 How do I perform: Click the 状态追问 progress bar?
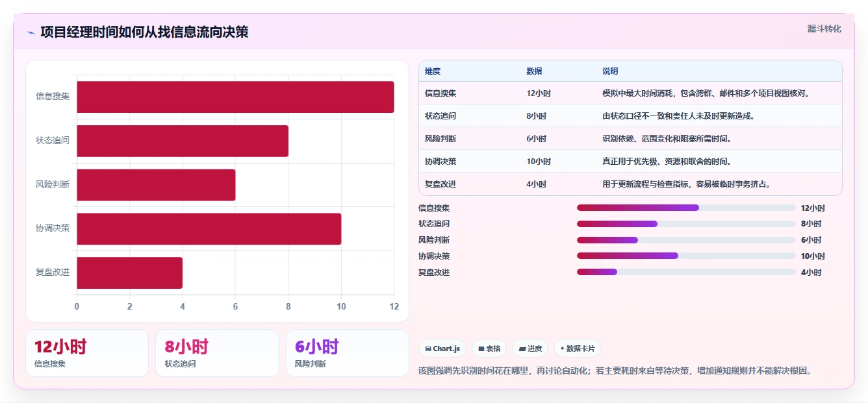click(686, 224)
